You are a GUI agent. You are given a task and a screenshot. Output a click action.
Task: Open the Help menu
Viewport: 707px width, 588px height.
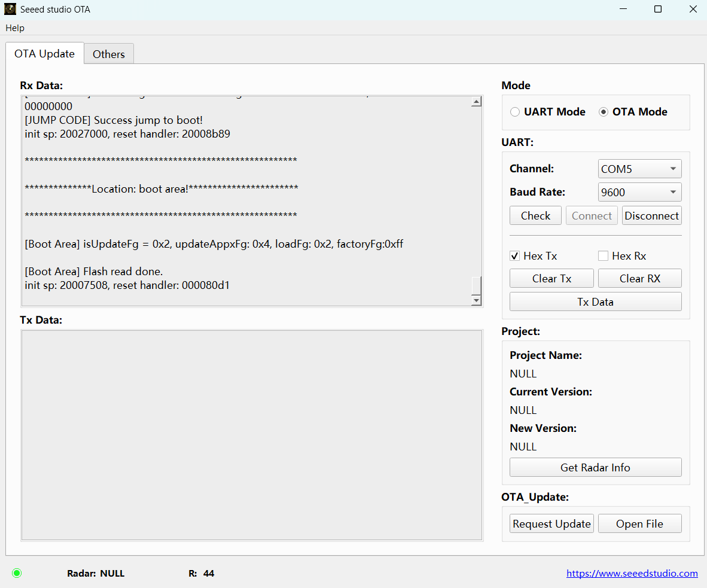15,28
